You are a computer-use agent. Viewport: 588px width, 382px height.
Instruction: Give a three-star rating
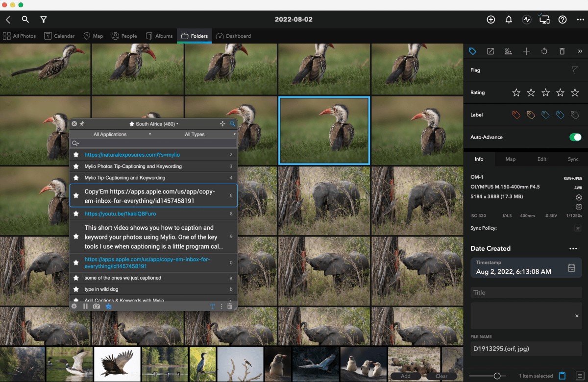[x=545, y=93]
